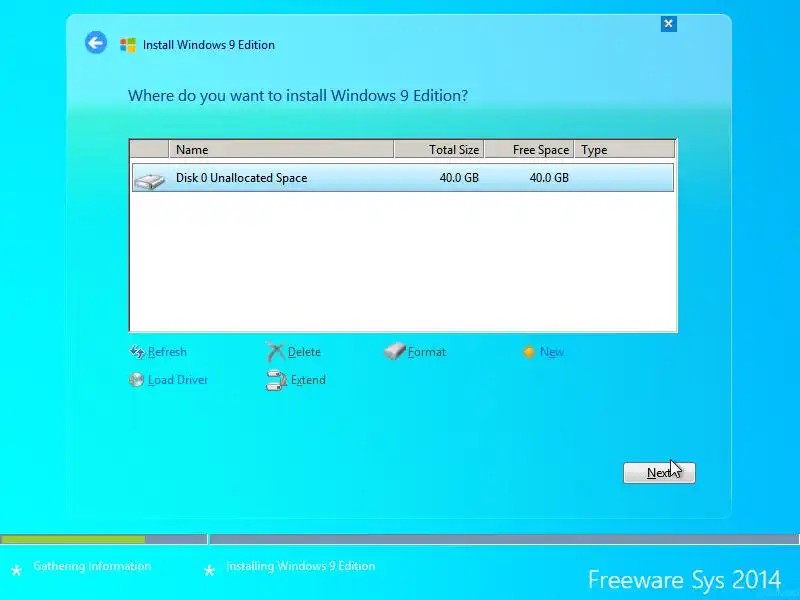This screenshot has height=600, width=800.
Task: Select the Disk 0 drive icon
Action: 149,181
